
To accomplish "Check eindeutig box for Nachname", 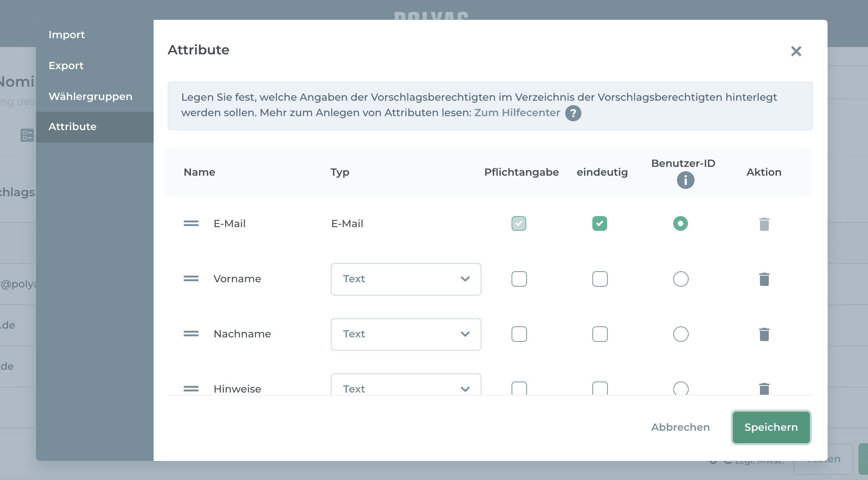I will pyautogui.click(x=600, y=334).
